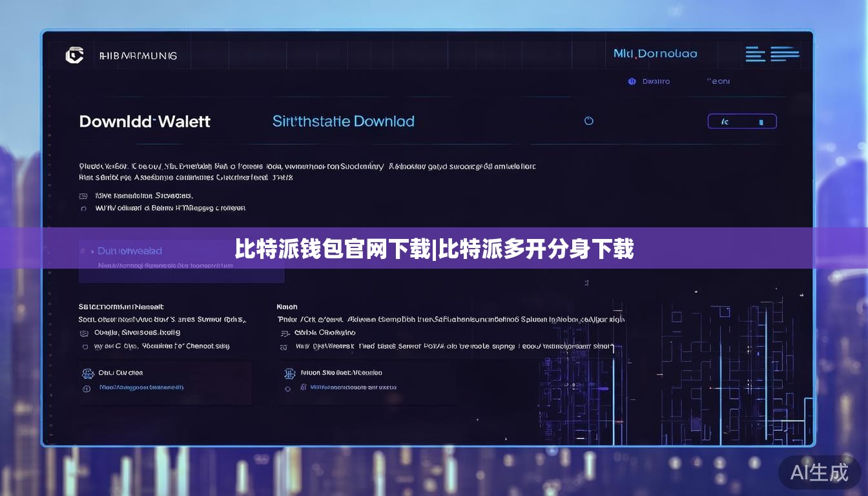
Task: Click the info icon next to Dwaltro
Action: coord(631,81)
